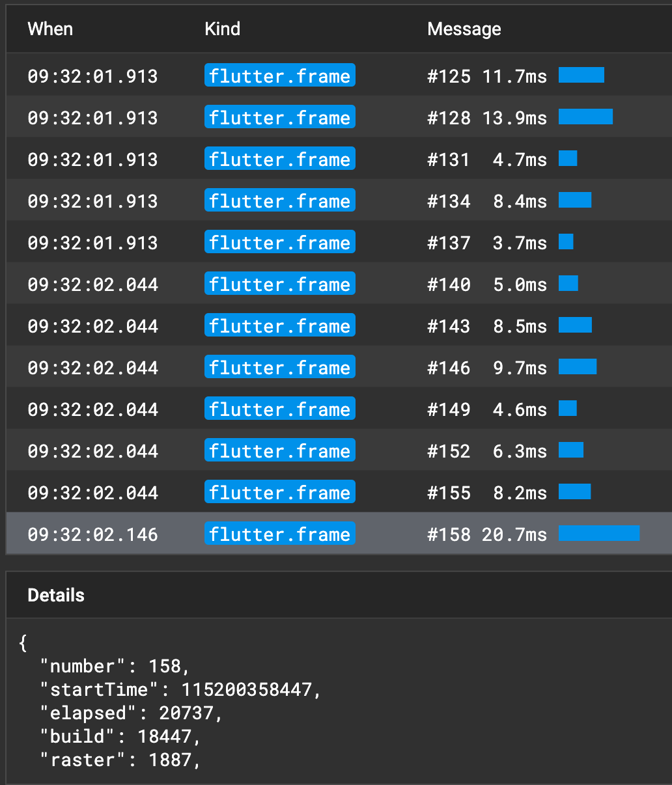Click the blue duration bar beside #128
Screen dimensions: 672x785
click(x=585, y=117)
